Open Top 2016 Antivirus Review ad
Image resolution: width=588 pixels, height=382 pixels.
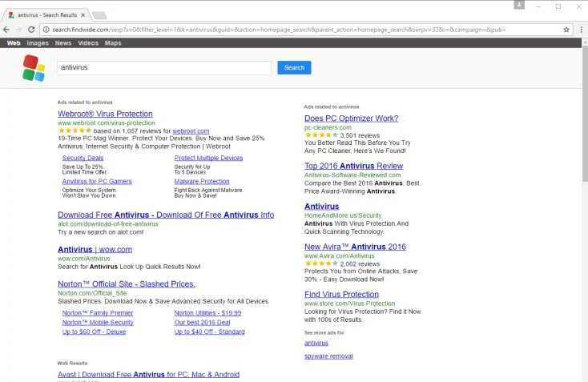coord(353,166)
